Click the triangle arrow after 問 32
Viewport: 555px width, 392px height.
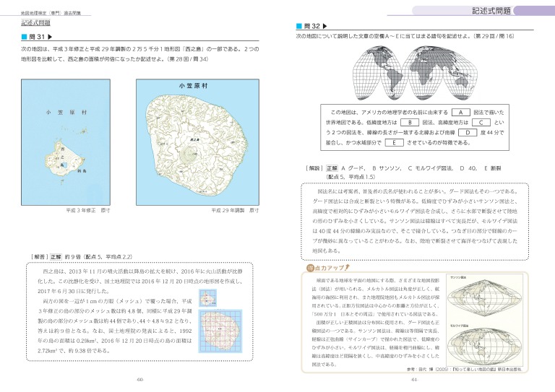pyautogui.click(x=325, y=26)
